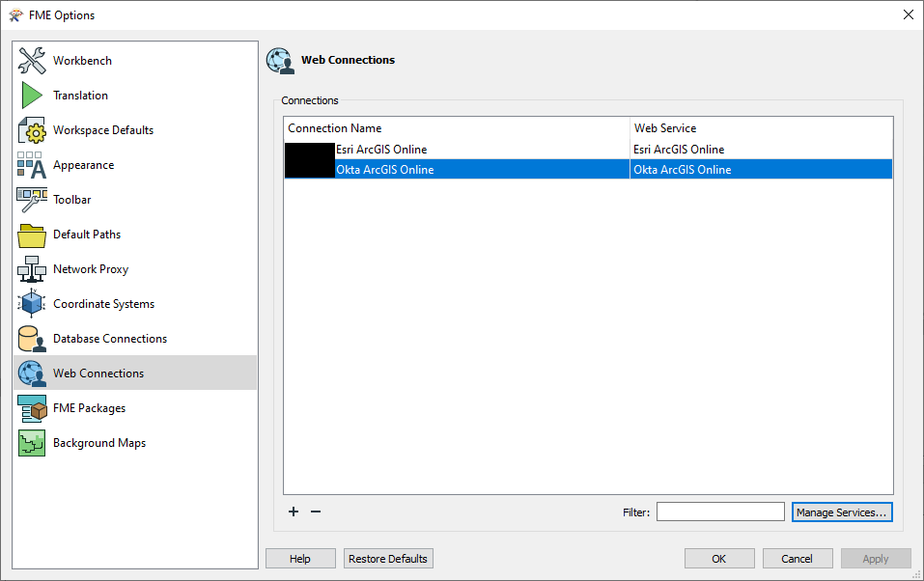The image size is (924, 581).
Task: Select the Okta ArcGIS Online connection name
Action: [385, 170]
